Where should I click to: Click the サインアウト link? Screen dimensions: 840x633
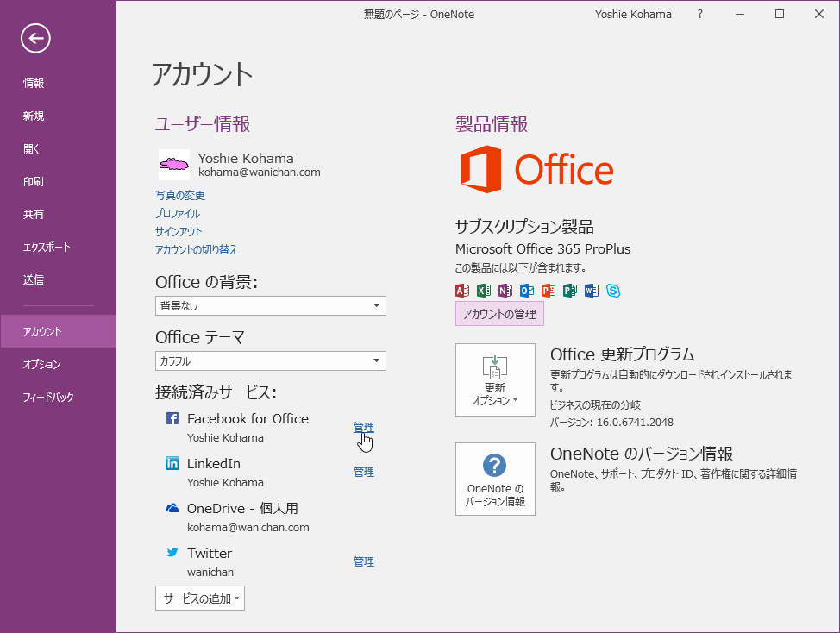click(x=179, y=231)
